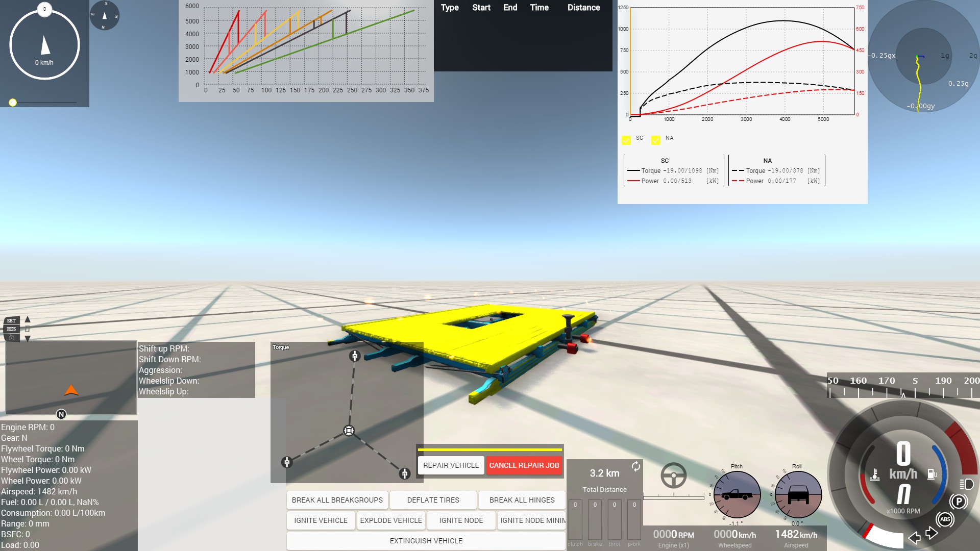Toggle the SC curve checkbox

coord(626,140)
